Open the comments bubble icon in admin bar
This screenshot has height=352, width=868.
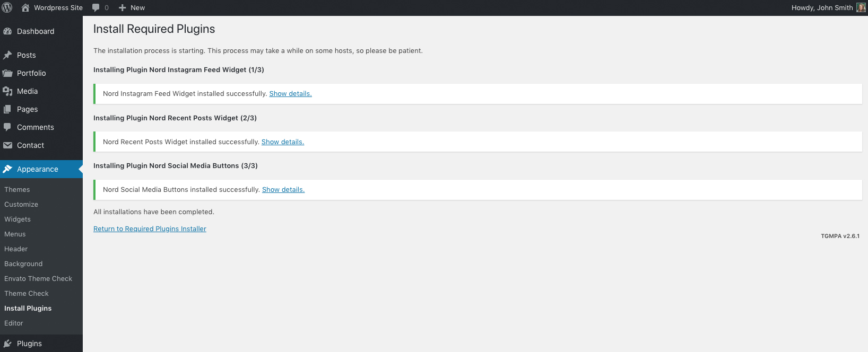[x=96, y=7]
